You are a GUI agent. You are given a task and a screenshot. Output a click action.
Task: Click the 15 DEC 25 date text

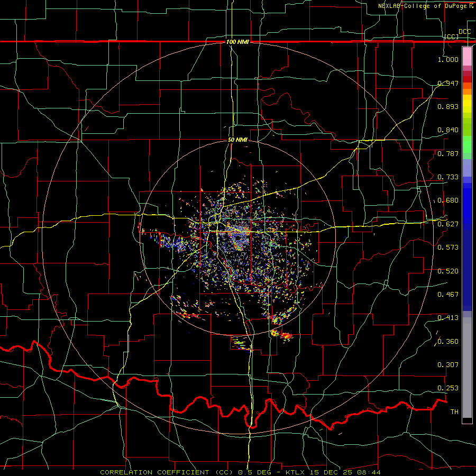(332, 472)
